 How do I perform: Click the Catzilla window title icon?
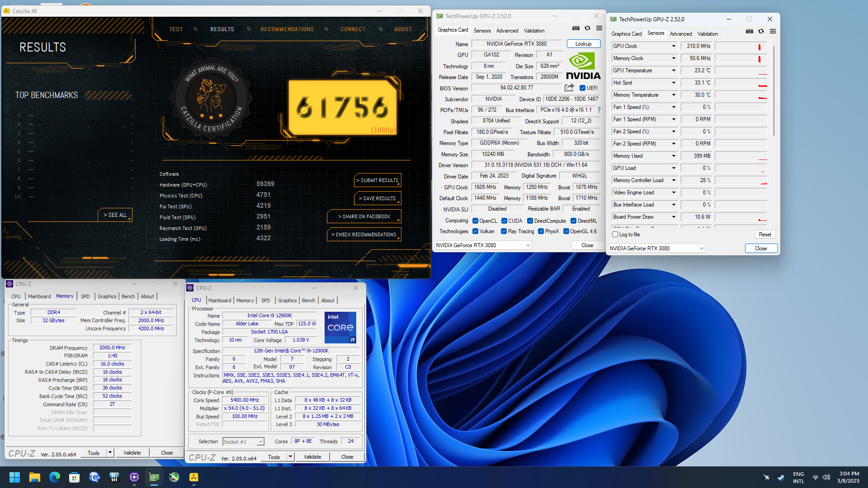pyautogui.click(x=6, y=11)
